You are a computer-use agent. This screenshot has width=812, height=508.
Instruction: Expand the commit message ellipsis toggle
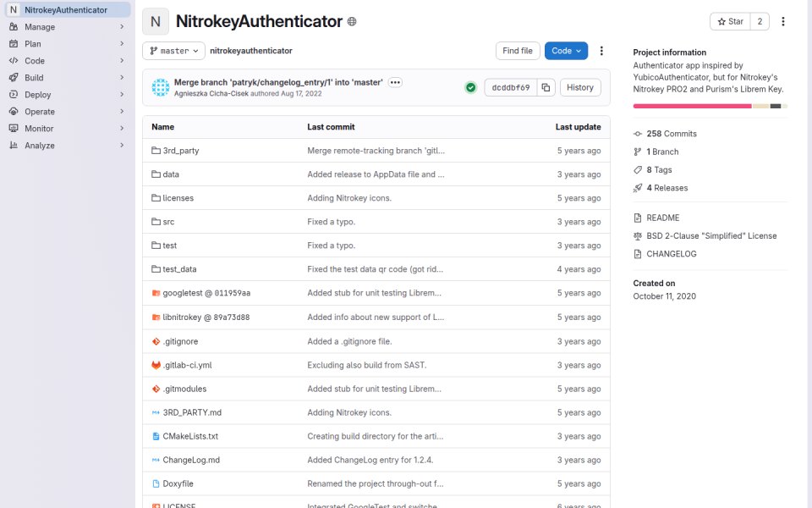click(x=395, y=82)
